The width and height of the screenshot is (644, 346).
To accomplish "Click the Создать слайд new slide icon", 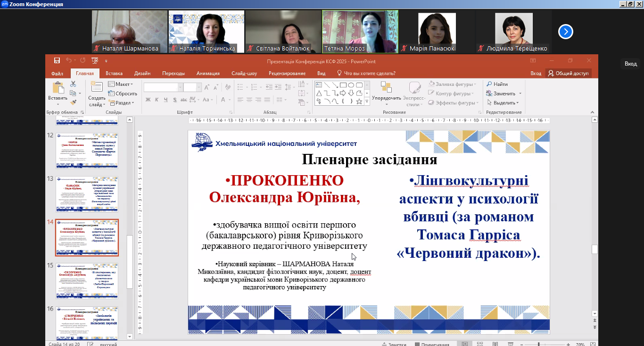I will point(96,87).
